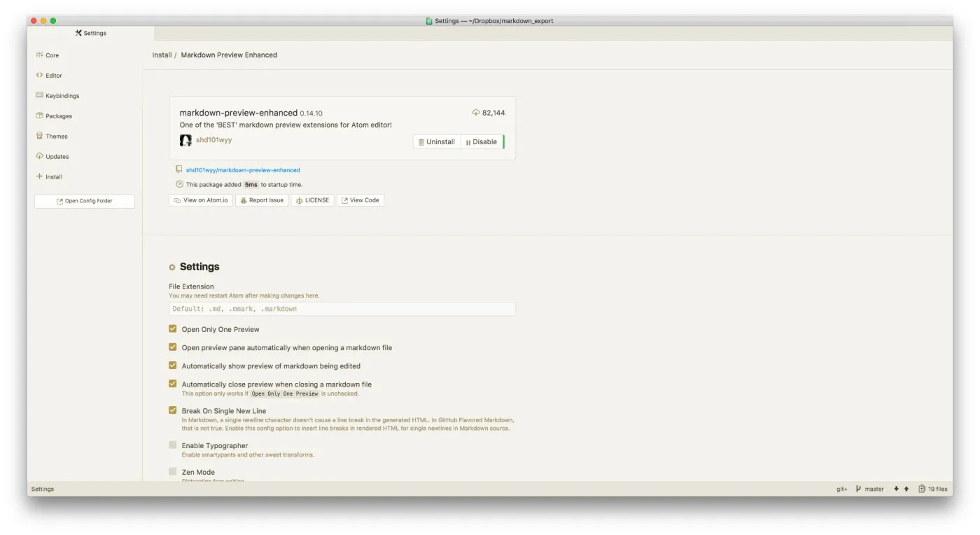
Task: Enable Zen Mode checkbox
Action: [172, 471]
